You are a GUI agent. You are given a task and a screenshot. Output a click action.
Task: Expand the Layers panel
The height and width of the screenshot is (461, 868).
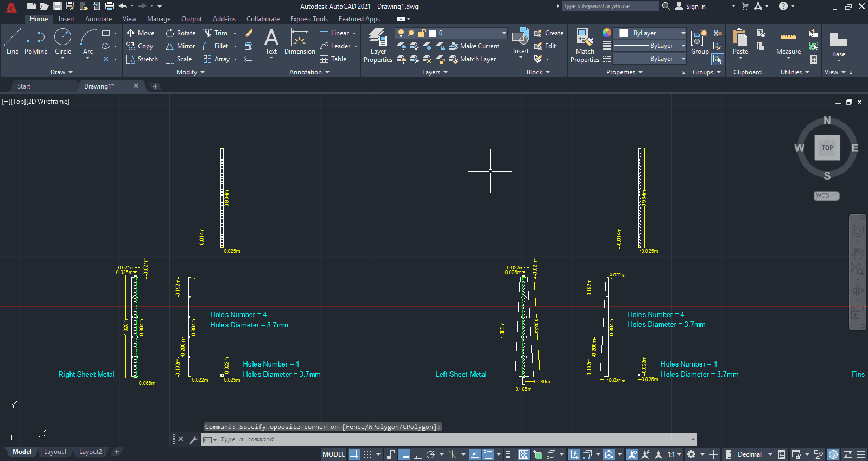(x=435, y=72)
